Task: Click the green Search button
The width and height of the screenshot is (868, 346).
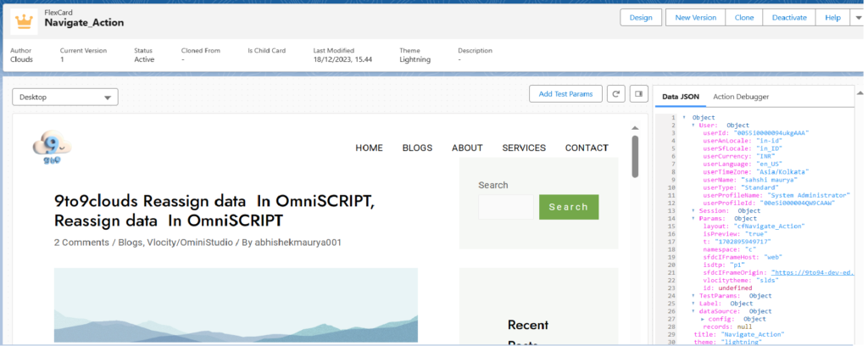Action: 569,207
